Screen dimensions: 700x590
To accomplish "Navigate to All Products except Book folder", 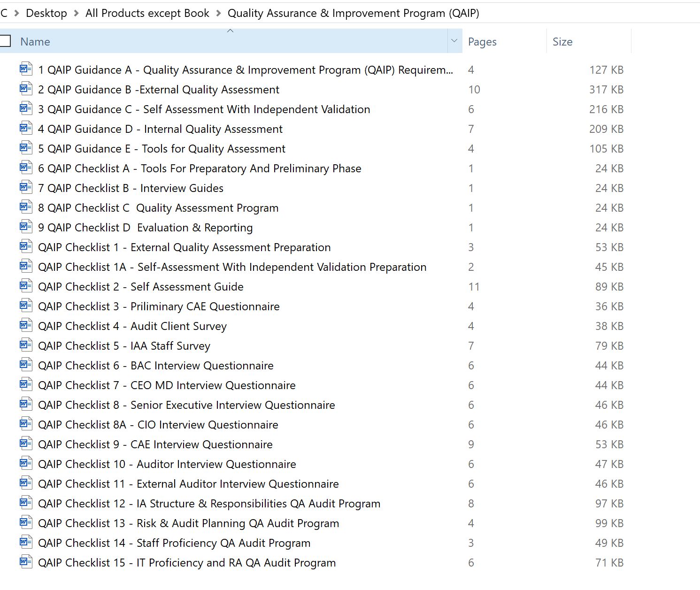I will tap(147, 13).
